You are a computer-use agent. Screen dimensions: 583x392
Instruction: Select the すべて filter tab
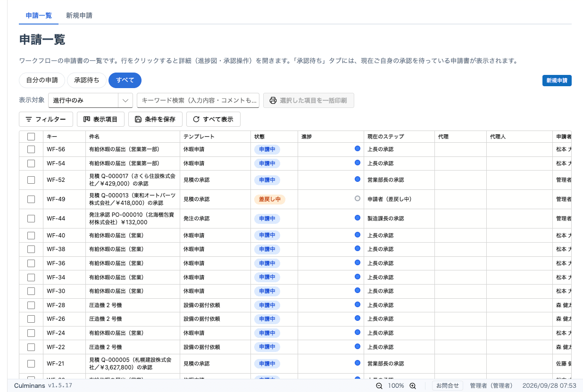point(125,80)
